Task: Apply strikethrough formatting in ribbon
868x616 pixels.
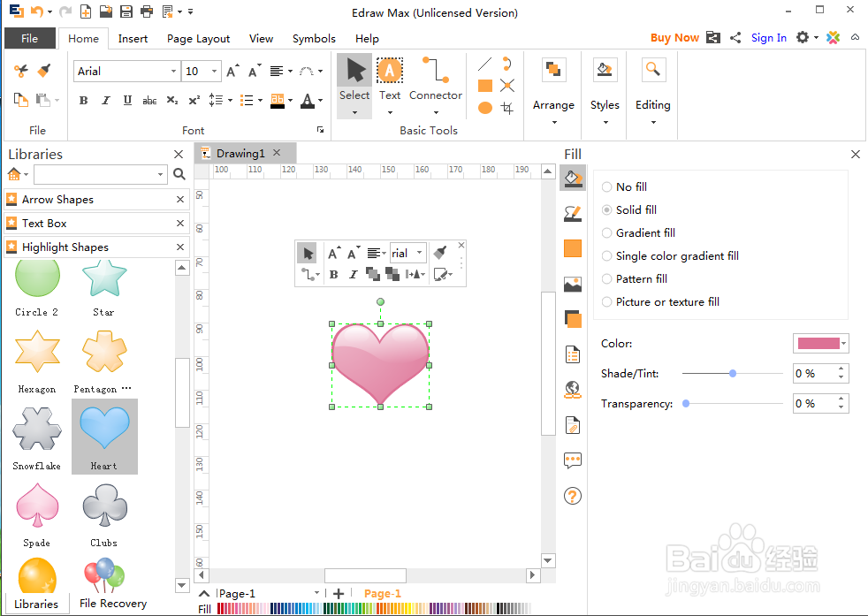Action: click(149, 100)
